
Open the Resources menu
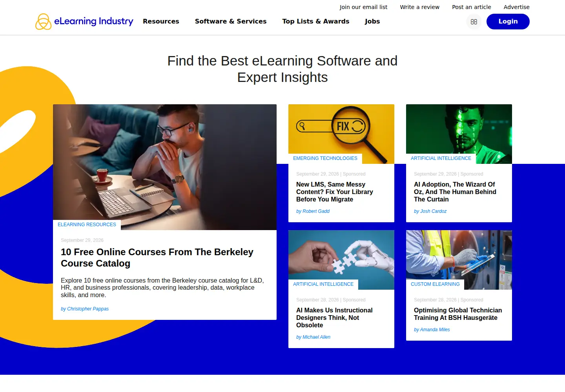tap(161, 22)
